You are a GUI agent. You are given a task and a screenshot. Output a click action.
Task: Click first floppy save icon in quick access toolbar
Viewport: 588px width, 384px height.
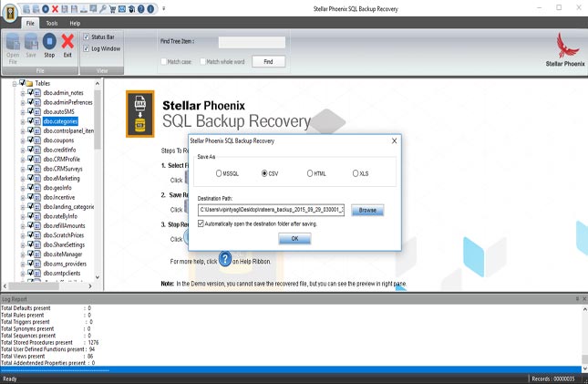coord(65,9)
